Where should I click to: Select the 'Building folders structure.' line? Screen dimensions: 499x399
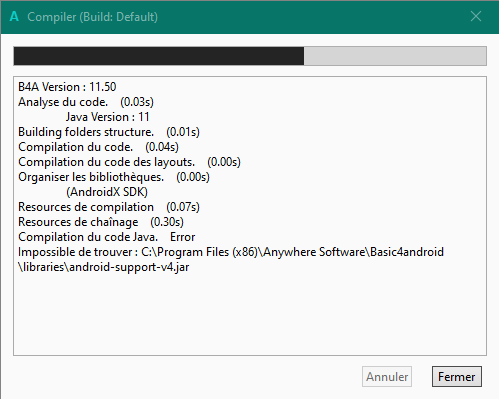109,132
